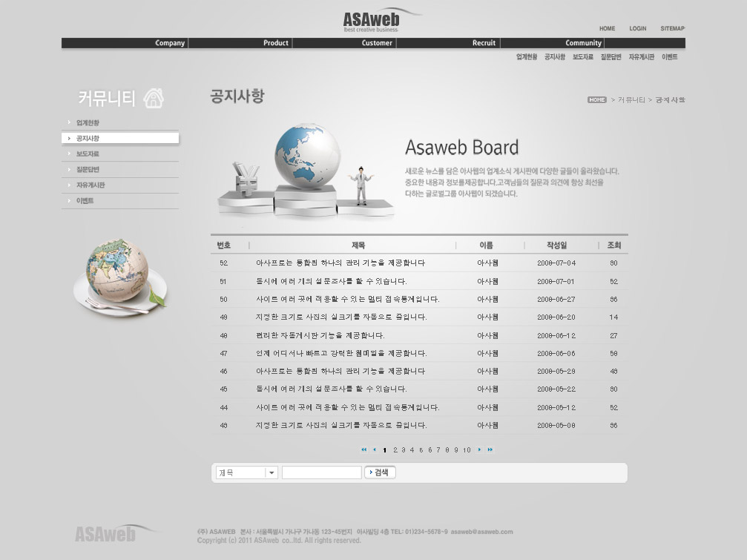Click the ASAweb logo at the top
This screenshot has width=747, height=560.
(x=372, y=21)
